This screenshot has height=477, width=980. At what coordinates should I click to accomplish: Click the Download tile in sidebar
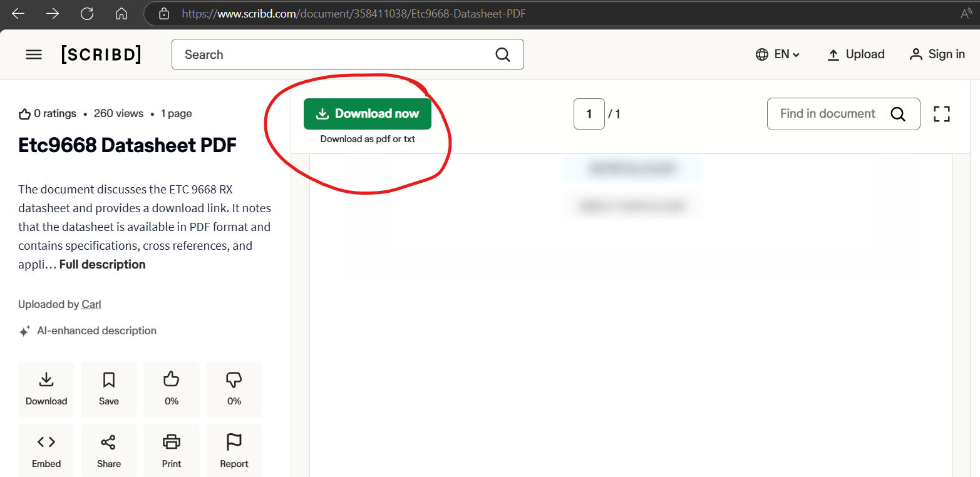46,389
